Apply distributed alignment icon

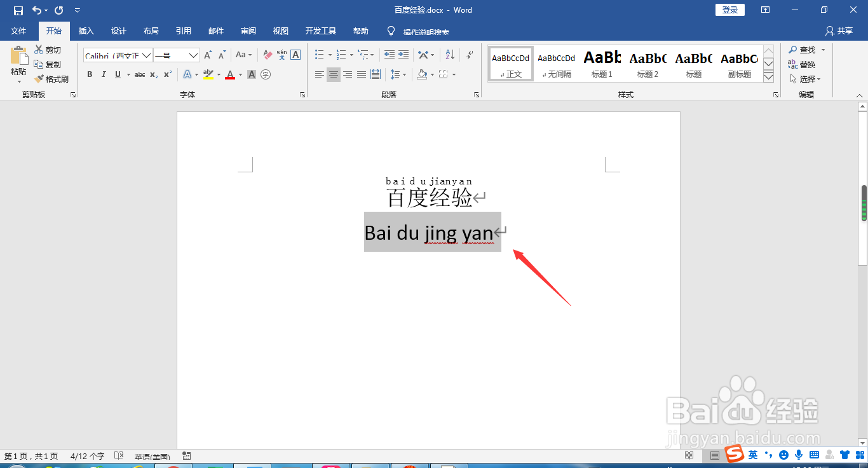(376, 74)
